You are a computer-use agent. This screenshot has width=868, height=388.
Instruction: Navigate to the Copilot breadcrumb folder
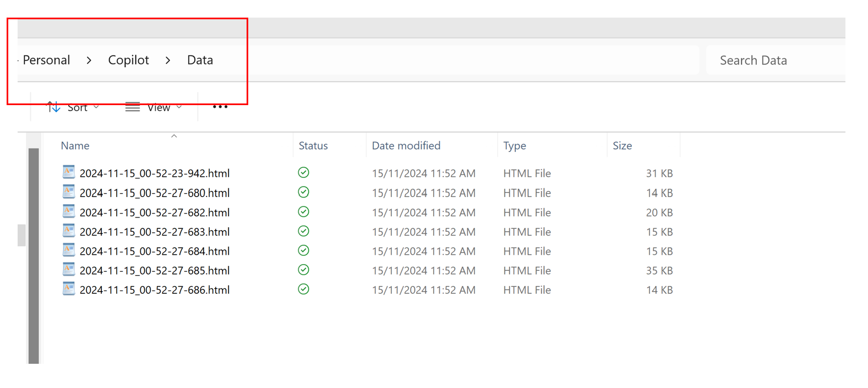click(x=128, y=60)
